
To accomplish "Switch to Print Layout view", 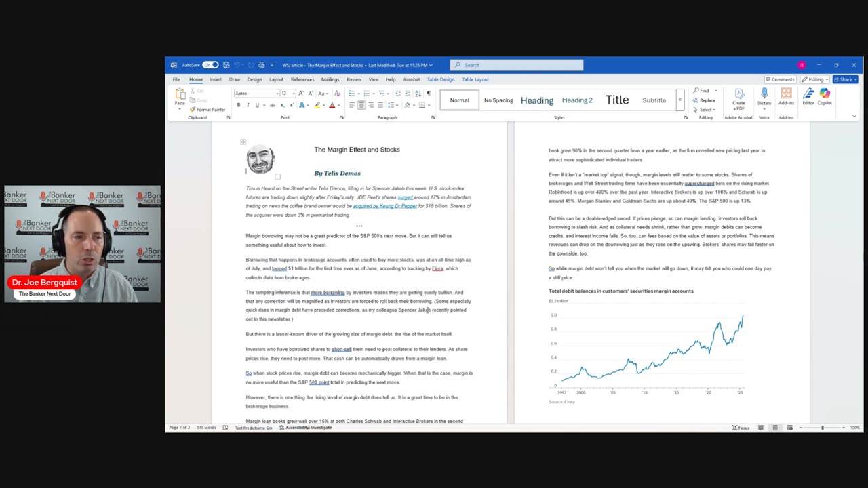I will pos(775,428).
